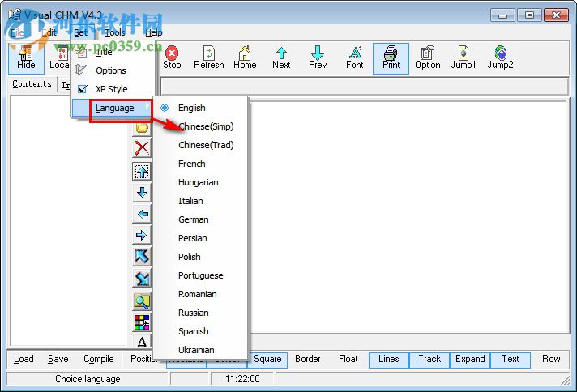The image size is (577, 392).
Task: Click the red X delete icon
Action: pos(142,148)
